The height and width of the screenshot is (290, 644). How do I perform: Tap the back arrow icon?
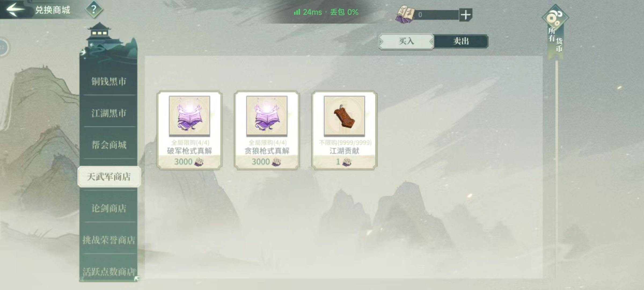(x=15, y=9)
